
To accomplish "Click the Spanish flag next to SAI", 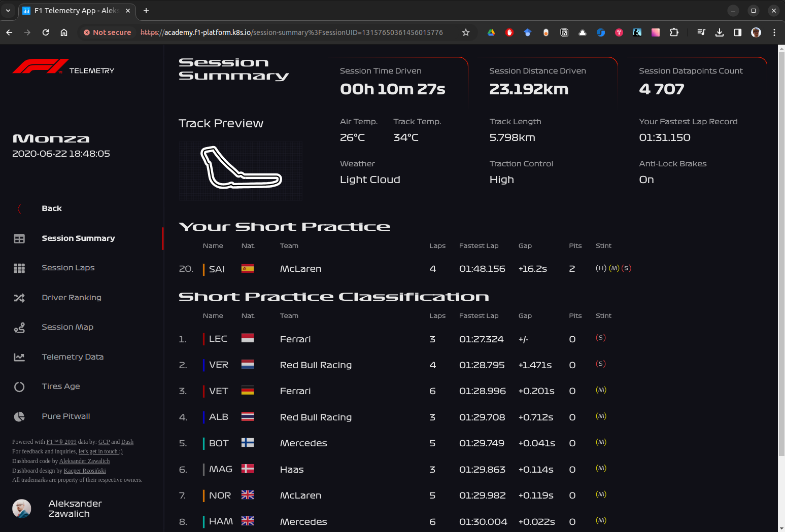I will coord(248,269).
